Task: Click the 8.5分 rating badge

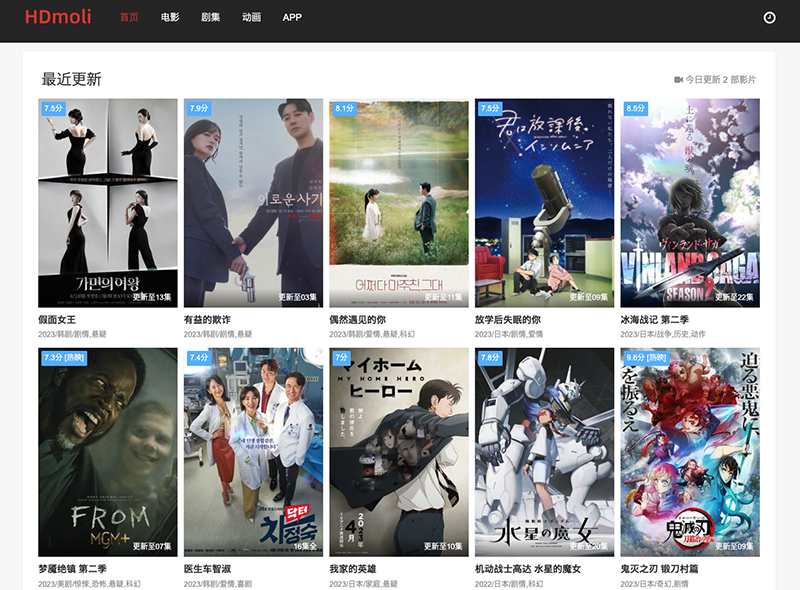Action: coord(635,108)
